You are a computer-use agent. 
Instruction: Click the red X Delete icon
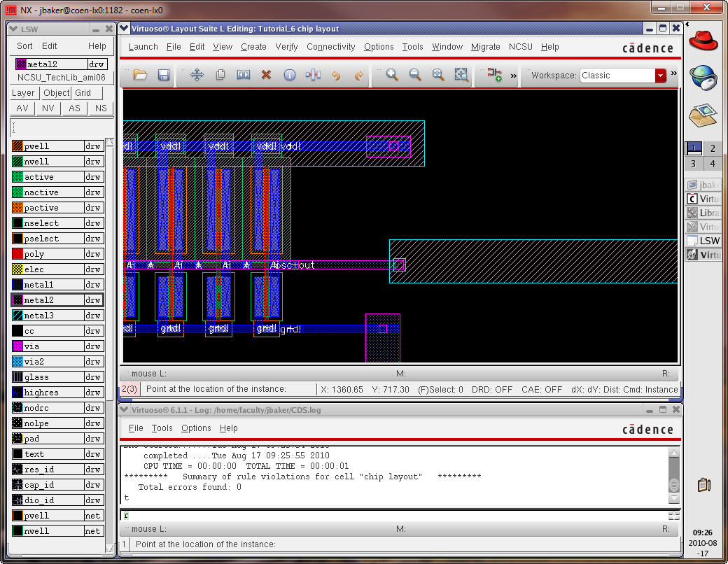tap(266, 76)
